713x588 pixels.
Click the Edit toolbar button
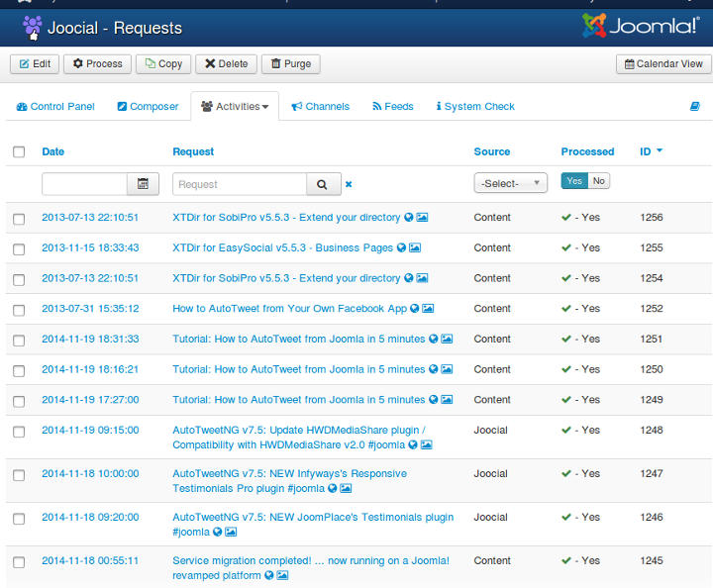35,64
